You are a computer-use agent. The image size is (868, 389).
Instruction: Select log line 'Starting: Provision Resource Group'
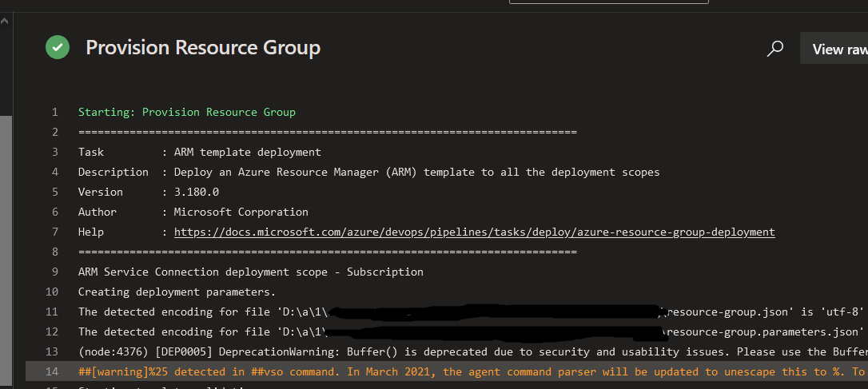tap(186, 113)
